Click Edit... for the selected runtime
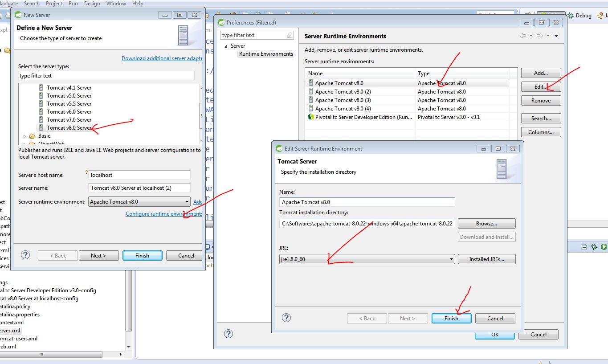Image resolution: width=608 pixels, height=364 pixels. [541, 87]
